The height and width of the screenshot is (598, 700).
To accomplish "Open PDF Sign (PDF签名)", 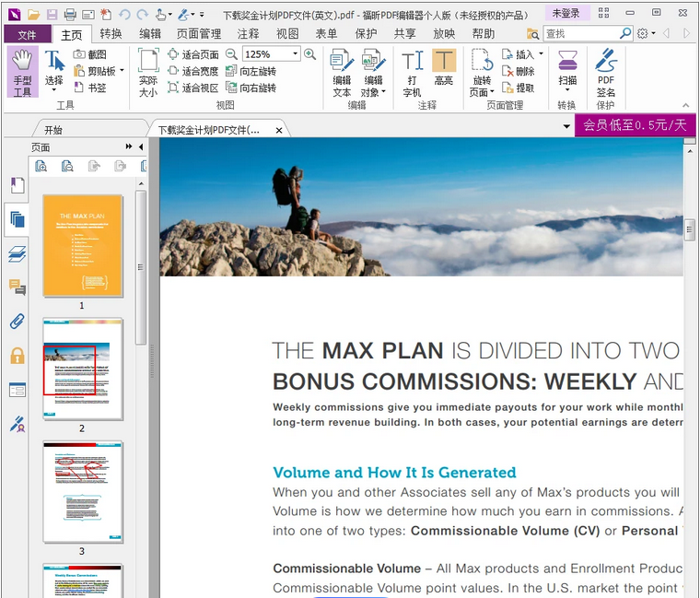I will click(606, 73).
